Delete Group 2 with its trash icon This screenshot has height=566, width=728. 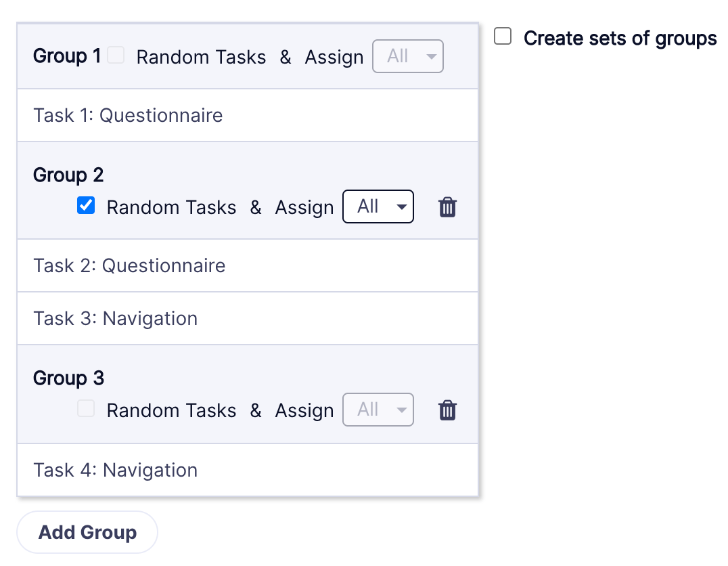point(447,207)
